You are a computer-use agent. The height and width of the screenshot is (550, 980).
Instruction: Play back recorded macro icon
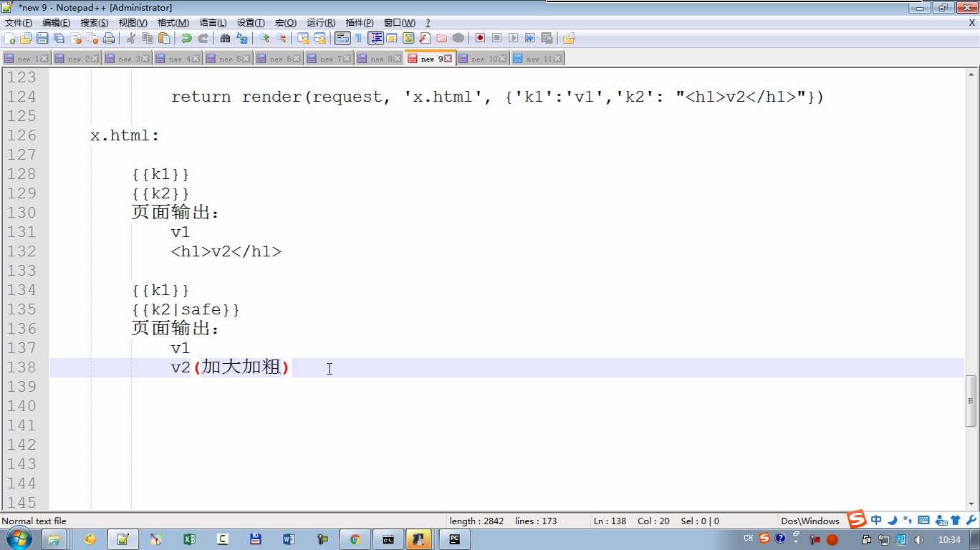point(513,38)
